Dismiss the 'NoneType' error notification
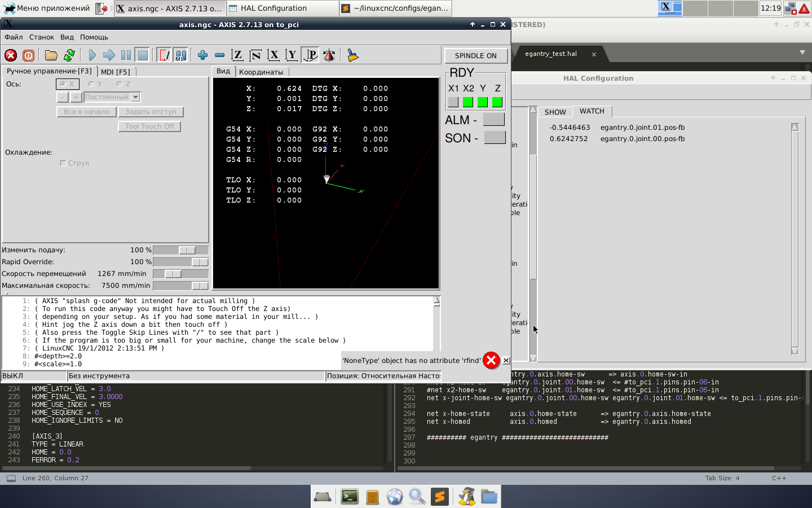 click(506, 360)
